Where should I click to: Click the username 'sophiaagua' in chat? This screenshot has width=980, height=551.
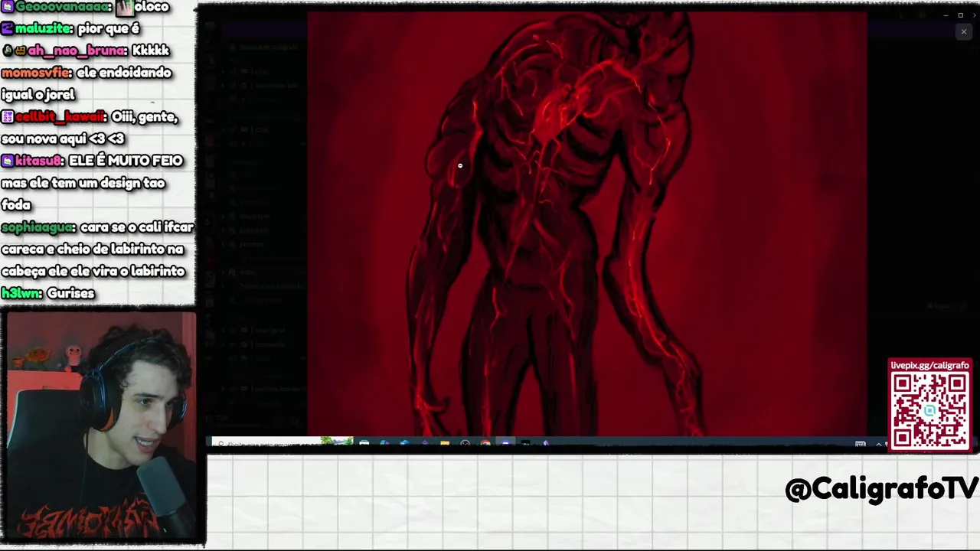(x=38, y=227)
